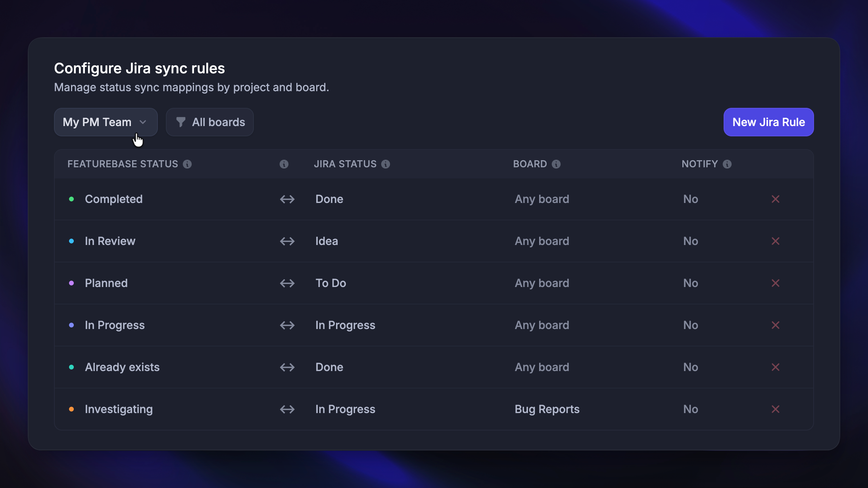Click the Idea Jira status
This screenshot has height=488, width=868.
(326, 241)
